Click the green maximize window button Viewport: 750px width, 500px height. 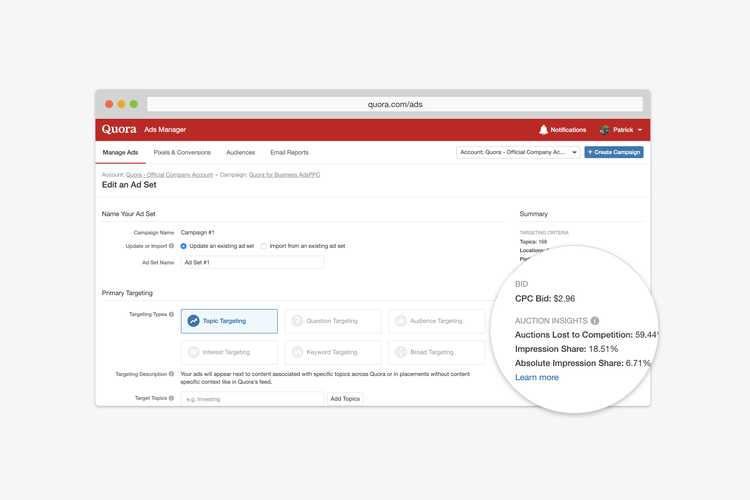tap(133, 104)
